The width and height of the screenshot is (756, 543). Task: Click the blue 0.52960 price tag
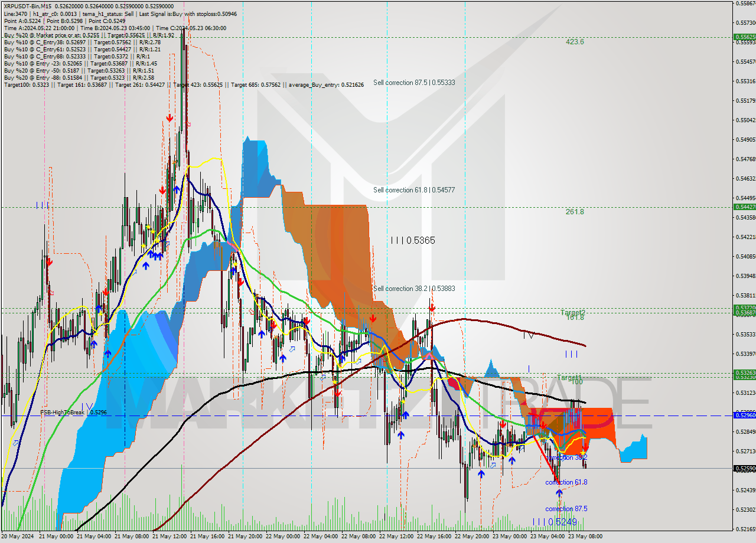[744, 416]
